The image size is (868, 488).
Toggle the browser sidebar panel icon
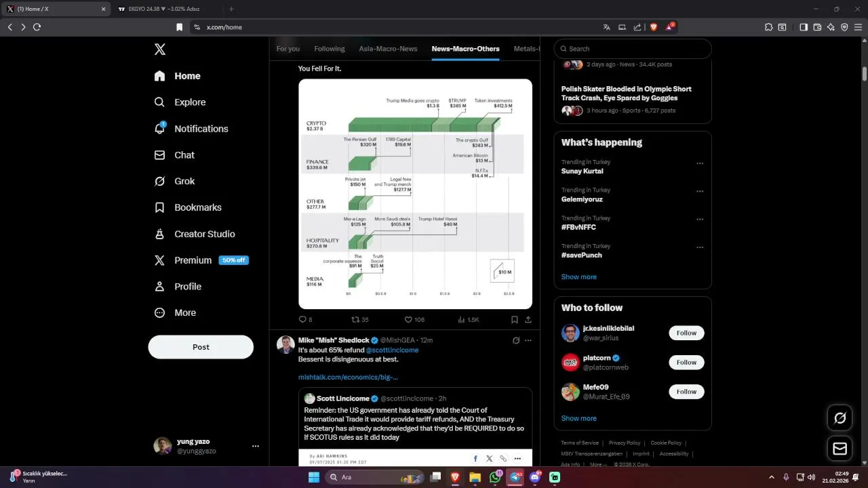[804, 27]
